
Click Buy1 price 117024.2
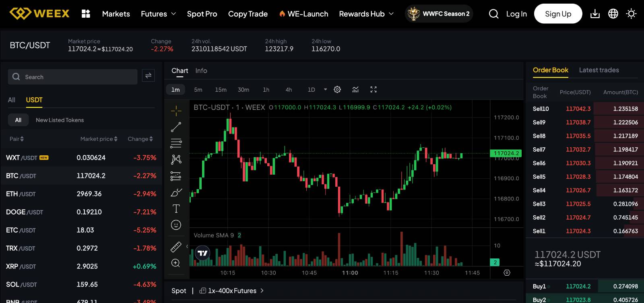pos(578,287)
